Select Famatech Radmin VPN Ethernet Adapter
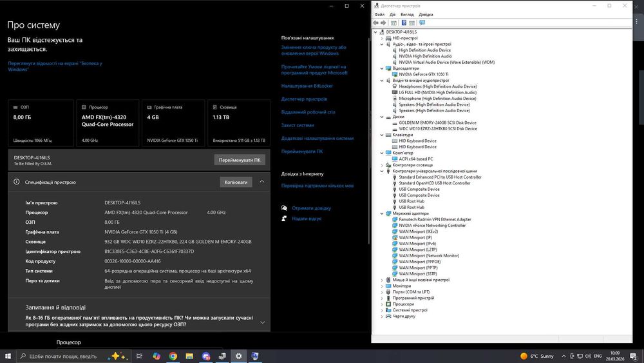Screen dimensions: 644x363 (x=435, y=219)
